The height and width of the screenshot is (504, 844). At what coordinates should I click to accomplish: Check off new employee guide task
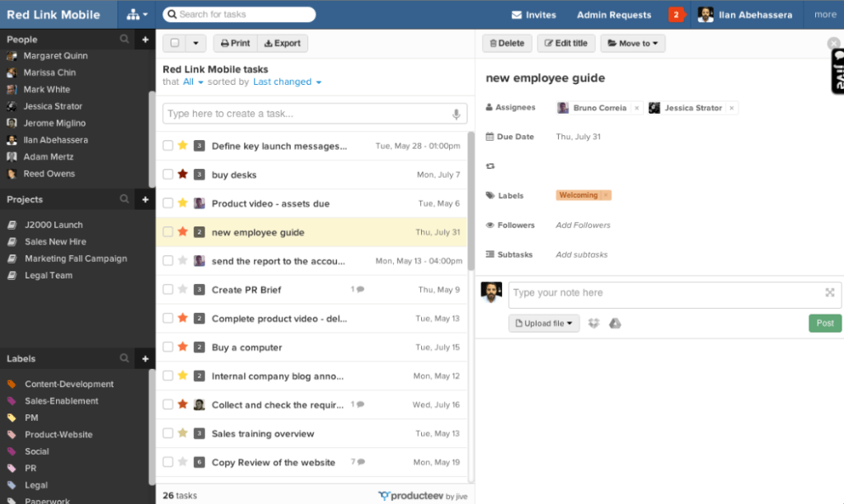[168, 232]
